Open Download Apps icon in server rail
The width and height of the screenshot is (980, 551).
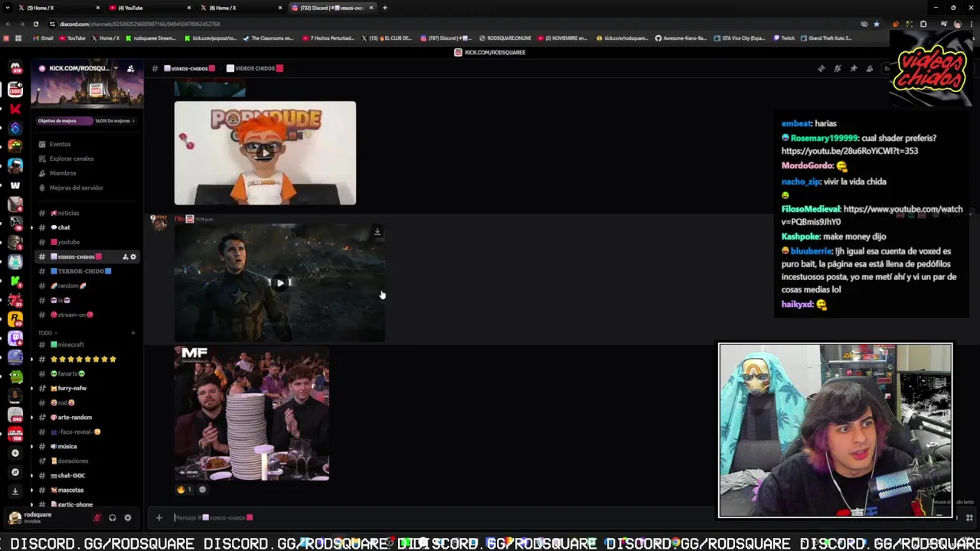pos(15,491)
